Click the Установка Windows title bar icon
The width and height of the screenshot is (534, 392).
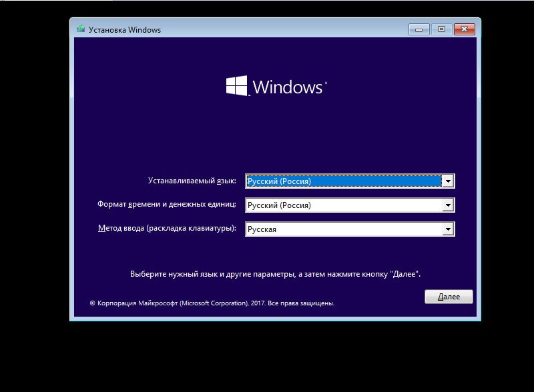tap(81, 29)
